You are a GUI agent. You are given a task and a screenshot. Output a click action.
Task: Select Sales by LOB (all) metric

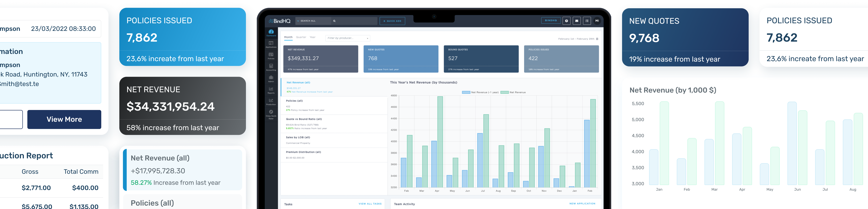(334, 140)
